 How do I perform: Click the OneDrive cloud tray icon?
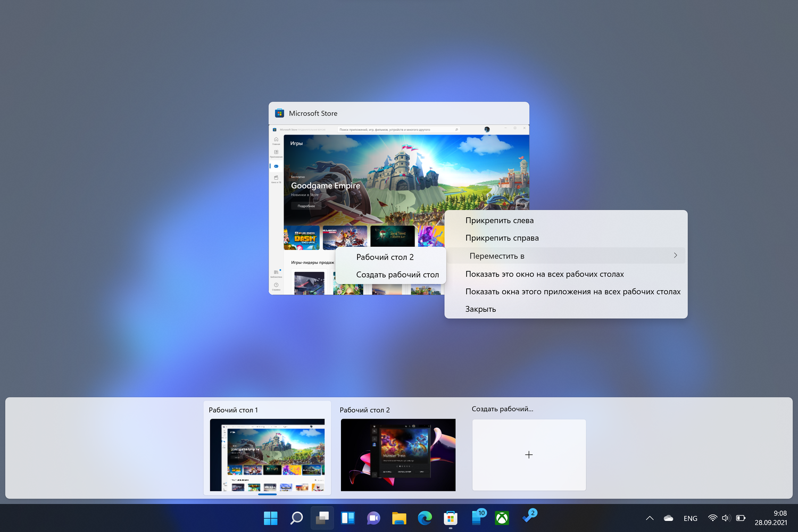click(x=669, y=518)
